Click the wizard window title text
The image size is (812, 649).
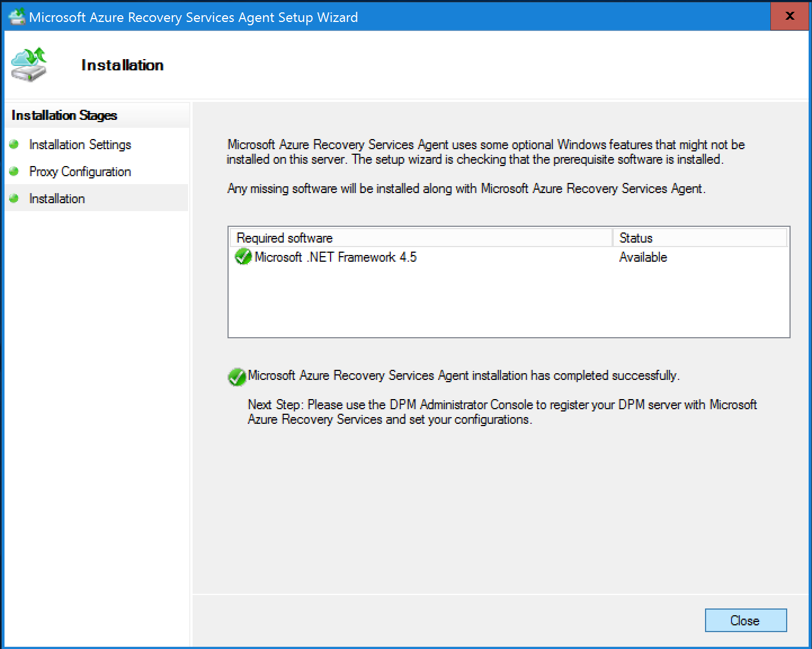point(193,17)
